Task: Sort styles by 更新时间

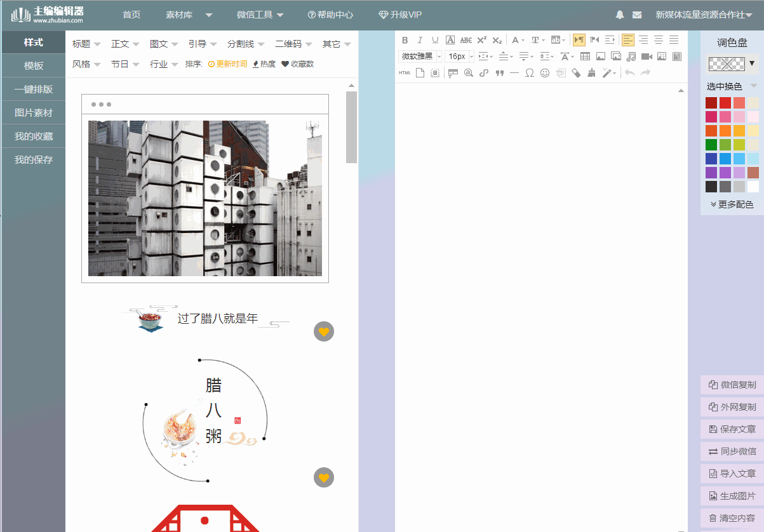Action: (x=227, y=64)
